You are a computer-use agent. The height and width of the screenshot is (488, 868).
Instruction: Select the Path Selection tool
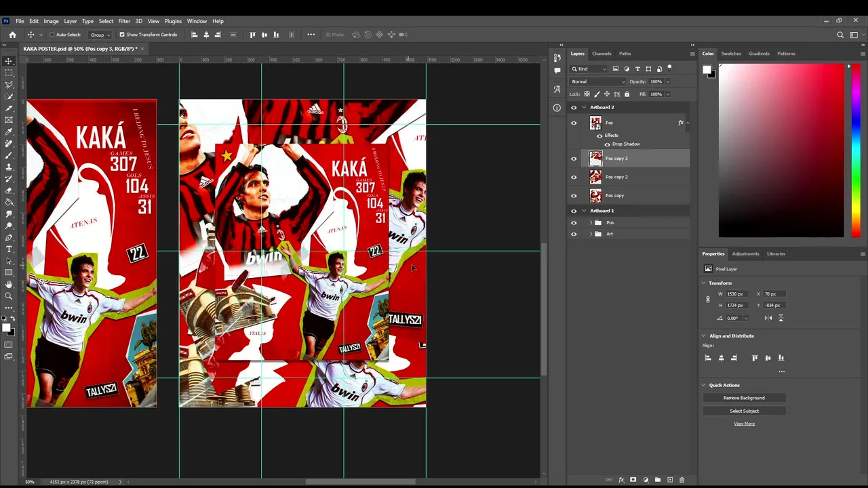[x=9, y=261]
